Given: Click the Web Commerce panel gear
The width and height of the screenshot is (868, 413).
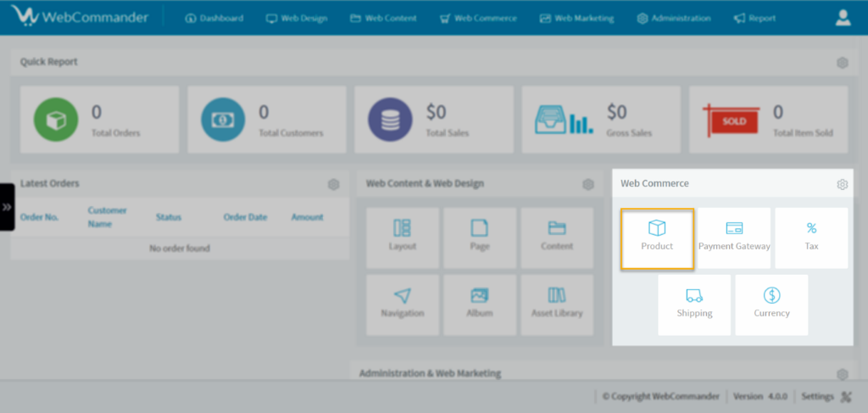Looking at the screenshot, I should point(842,184).
